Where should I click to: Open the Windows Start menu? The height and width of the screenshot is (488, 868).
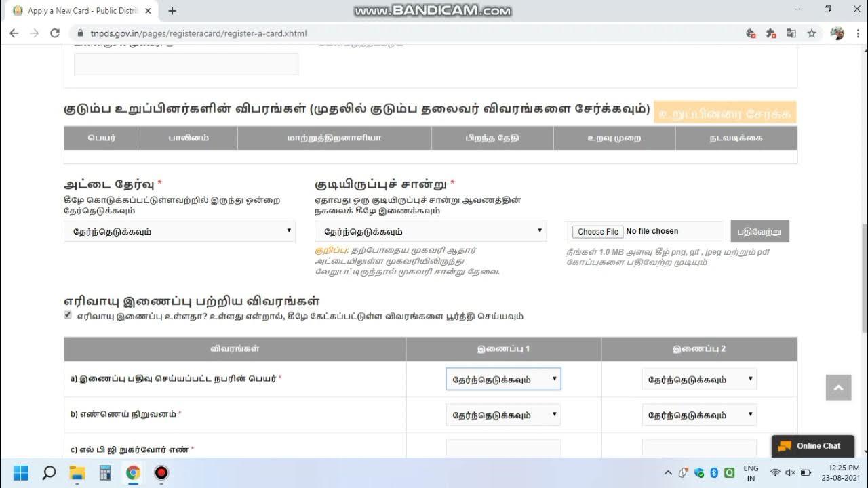point(21,472)
